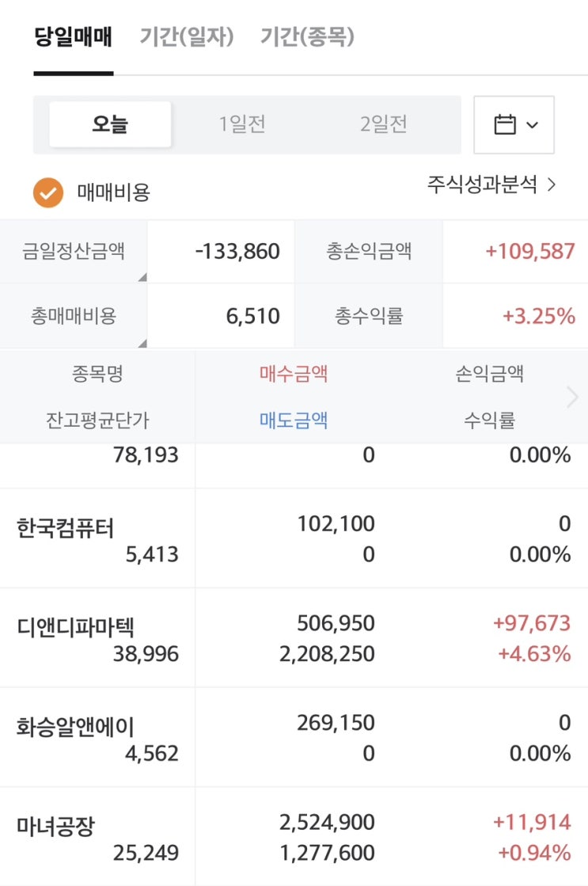Open 주식성과분석 link
Image resolution: width=588 pixels, height=886 pixels.
point(491,185)
